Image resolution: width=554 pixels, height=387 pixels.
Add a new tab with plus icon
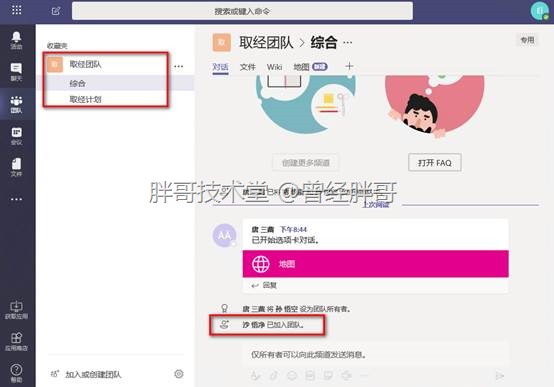point(349,66)
